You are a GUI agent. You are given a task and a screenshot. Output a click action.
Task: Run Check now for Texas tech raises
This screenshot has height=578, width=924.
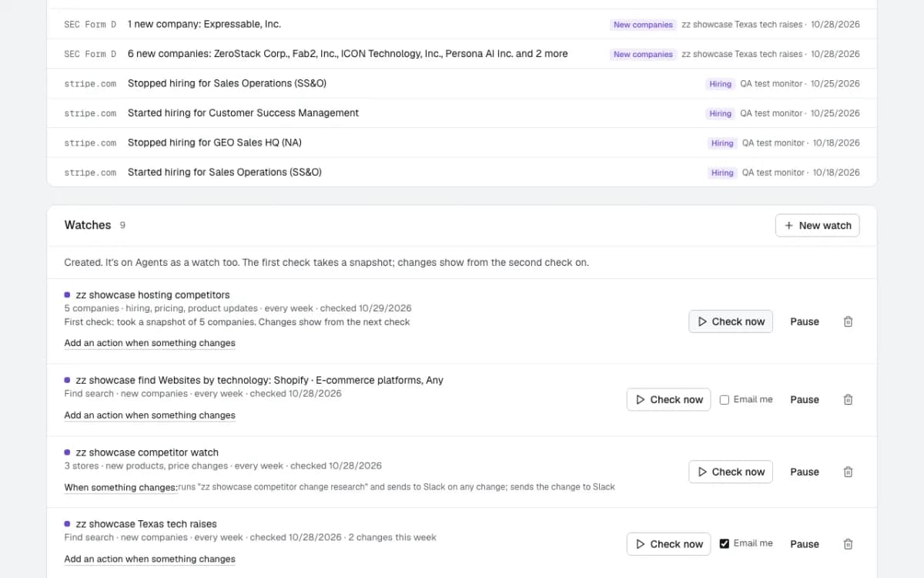click(x=668, y=543)
